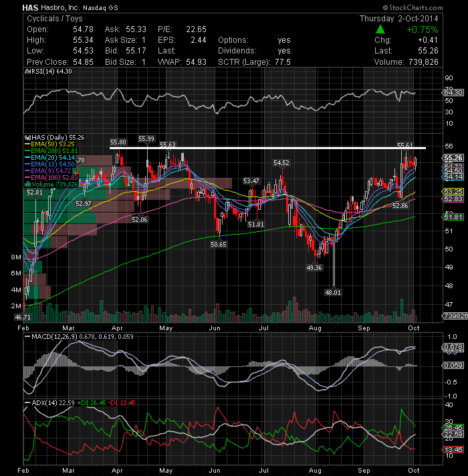Click the 52.86 September low annotation

click(400, 206)
